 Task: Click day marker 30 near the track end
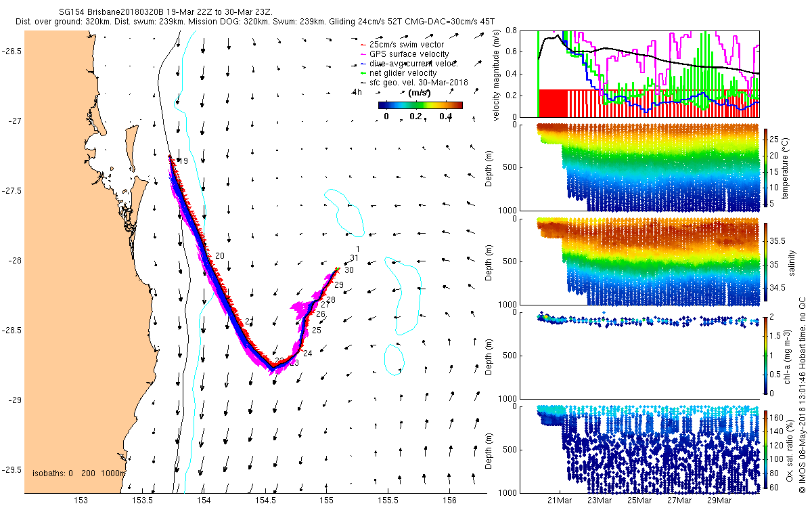point(349,270)
